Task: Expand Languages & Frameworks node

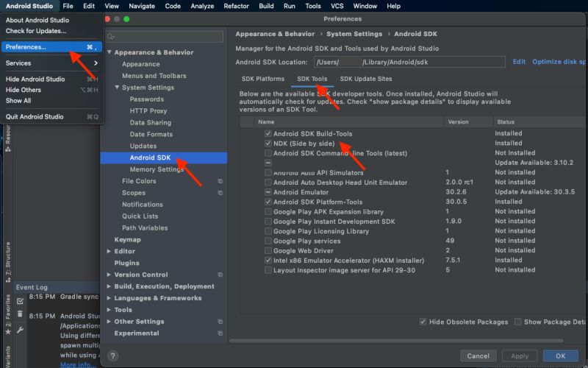Action: (109, 298)
